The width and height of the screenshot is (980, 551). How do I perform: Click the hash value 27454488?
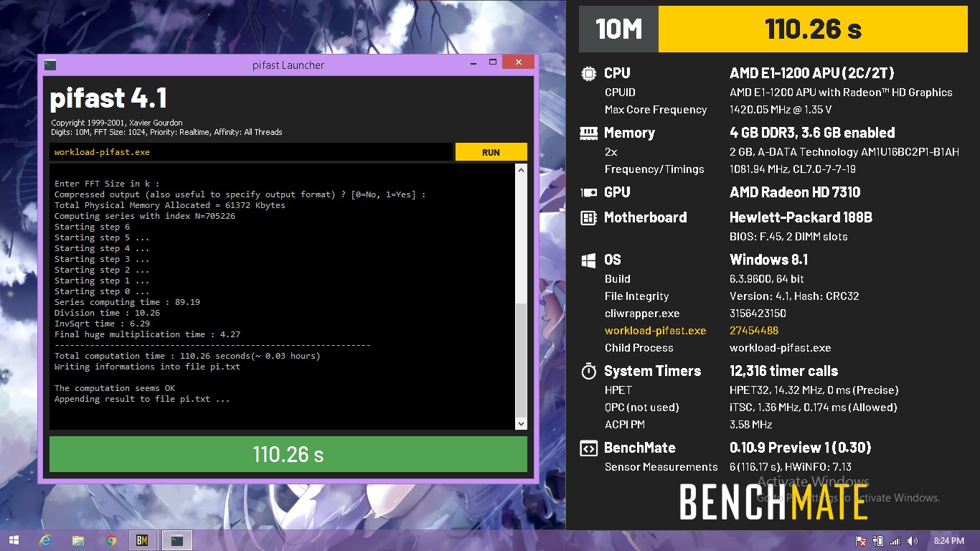(754, 331)
